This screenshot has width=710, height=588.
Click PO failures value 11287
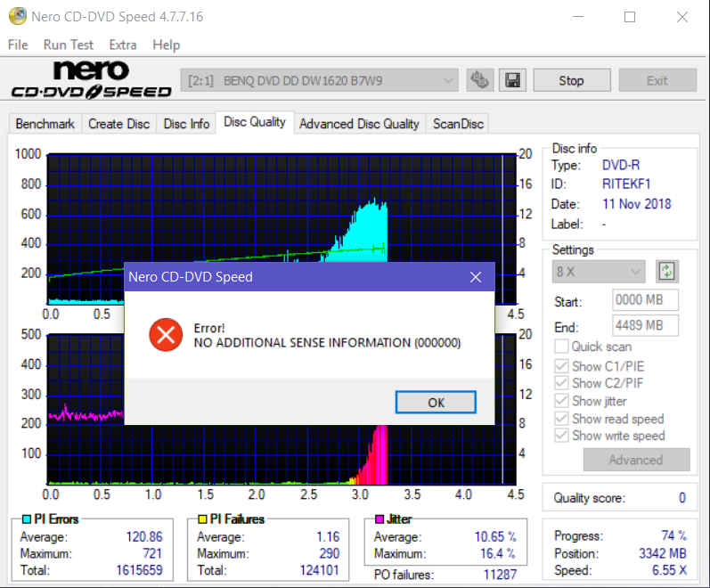(500, 575)
